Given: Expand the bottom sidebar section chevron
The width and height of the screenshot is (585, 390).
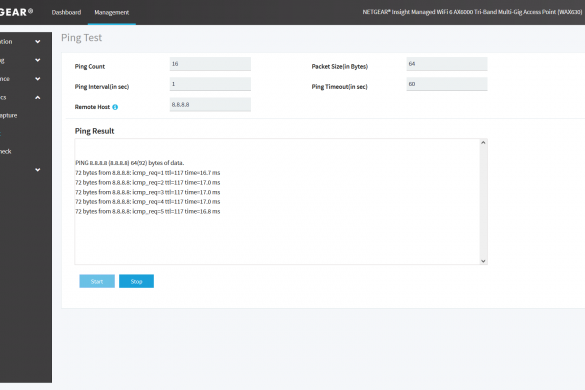Looking at the screenshot, I should point(38,170).
